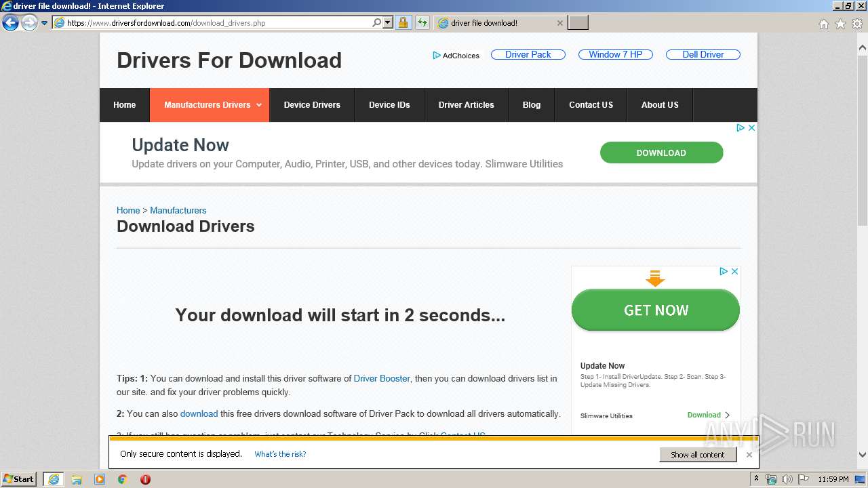868x488 pixels.
Task: Go forward with the Forward arrow
Action: coord(29,23)
